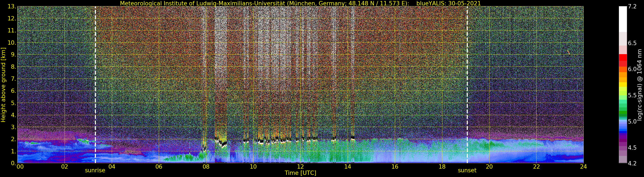The height and width of the screenshot is (177, 644).
Task: Select the white dashed sunrise marker line
Action: 95,85
